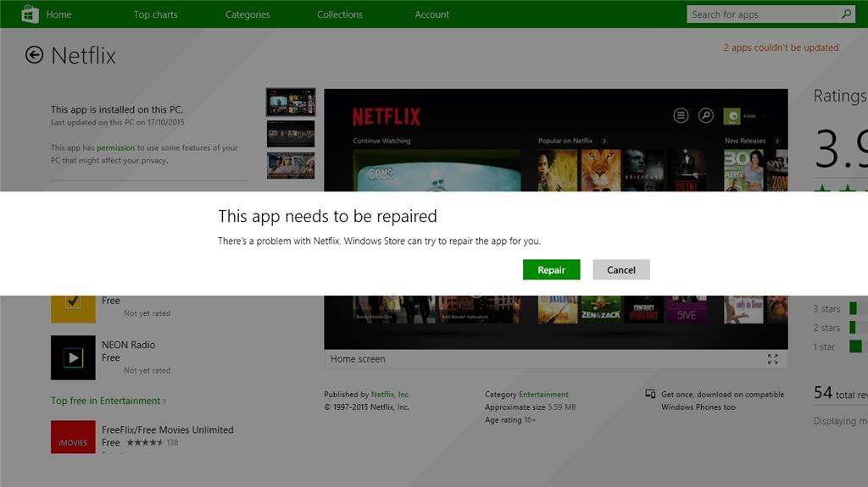Click the green profile avatar in the Netflix screenshot
868x487 pixels.
point(732,116)
